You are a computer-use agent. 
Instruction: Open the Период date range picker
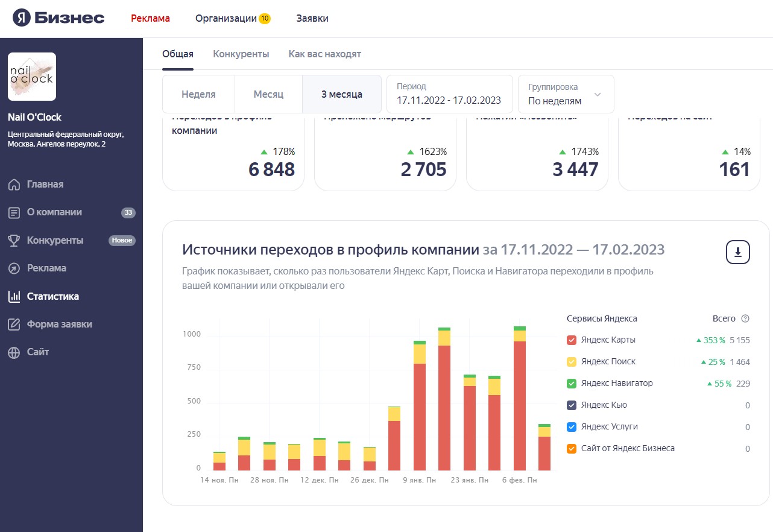[x=449, y=94]
